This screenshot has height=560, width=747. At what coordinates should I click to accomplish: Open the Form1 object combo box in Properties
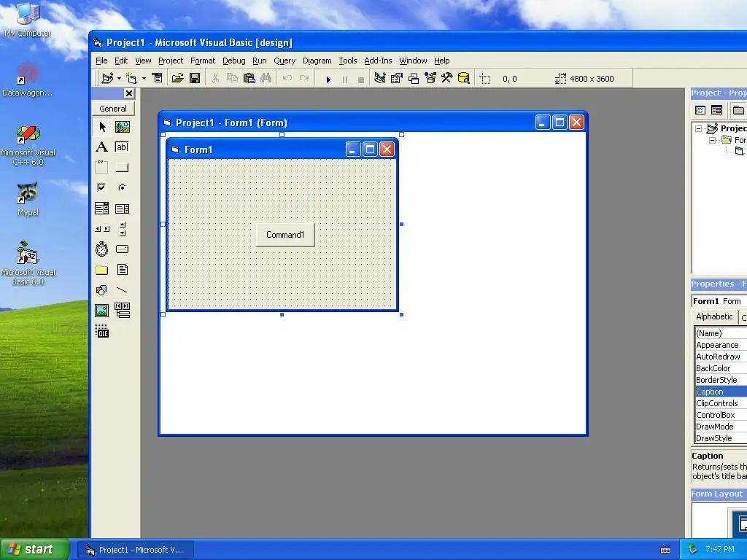point(719,301)
